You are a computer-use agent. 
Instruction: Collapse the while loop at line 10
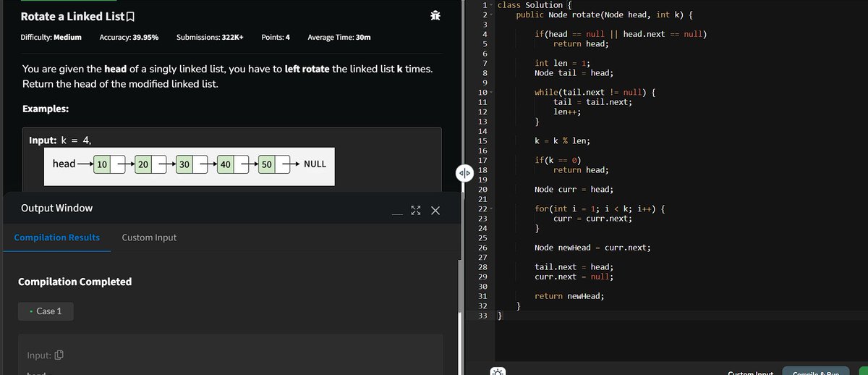(x=491, y=93)
